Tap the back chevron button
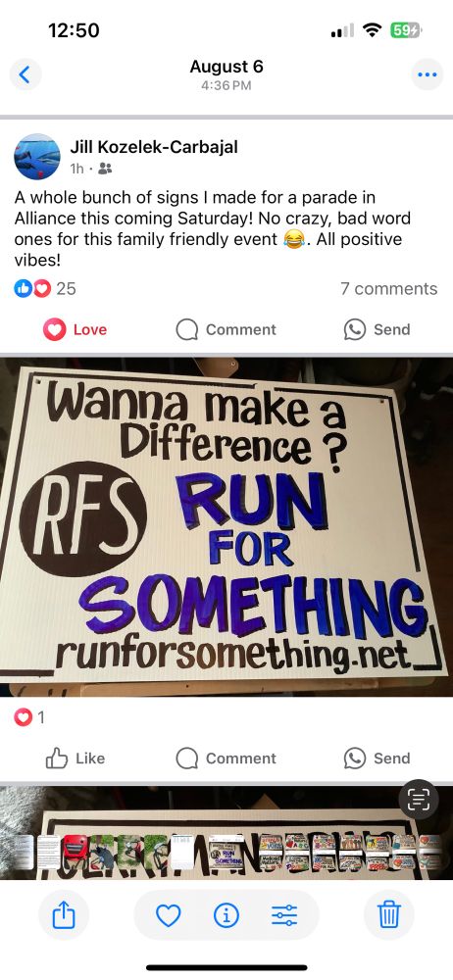453x980 pixels. (x=25, y=75)
